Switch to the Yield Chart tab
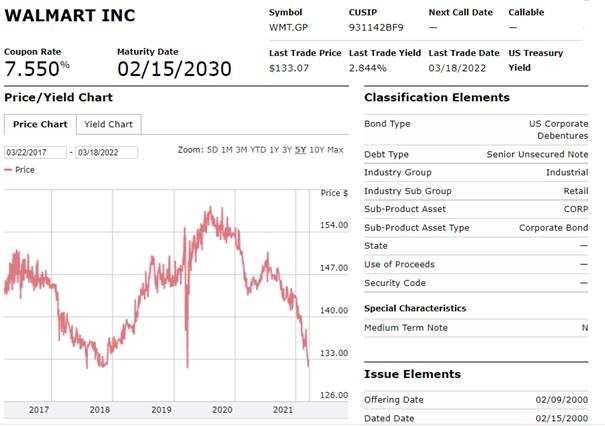 (x=108, y=125)
